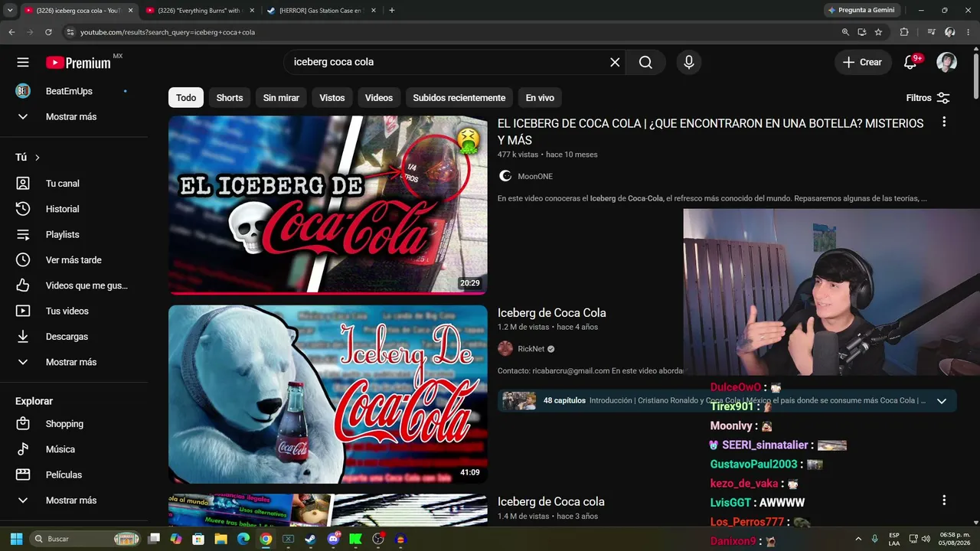Select the Sin mirar filter chip

[281, 98]
